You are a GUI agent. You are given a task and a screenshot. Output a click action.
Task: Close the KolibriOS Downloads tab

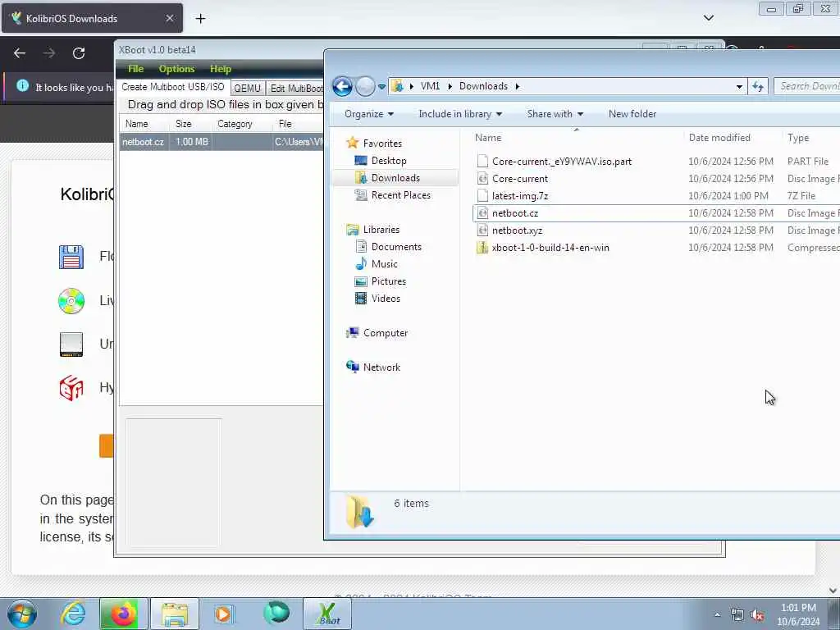click(169, 18)
